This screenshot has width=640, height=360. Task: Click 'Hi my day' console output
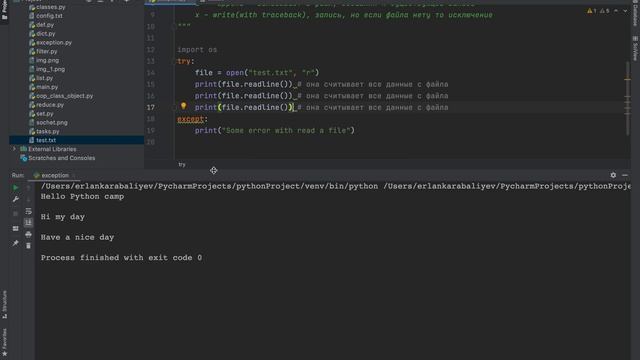(x=62, y=217)
